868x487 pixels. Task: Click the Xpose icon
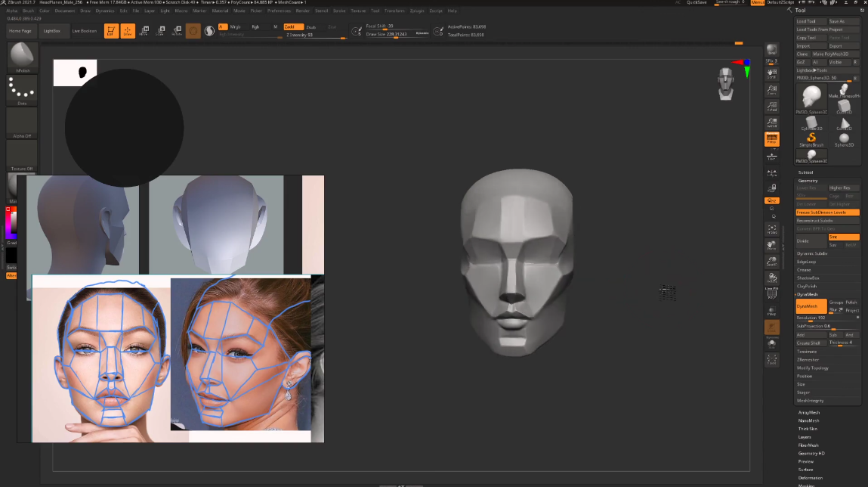pyautogui.click(x=771, y=361)
